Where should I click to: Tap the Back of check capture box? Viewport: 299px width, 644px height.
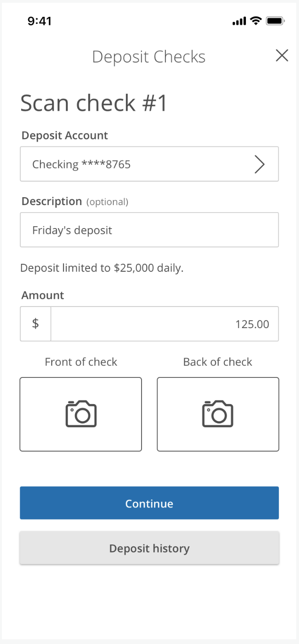point(218,414)
